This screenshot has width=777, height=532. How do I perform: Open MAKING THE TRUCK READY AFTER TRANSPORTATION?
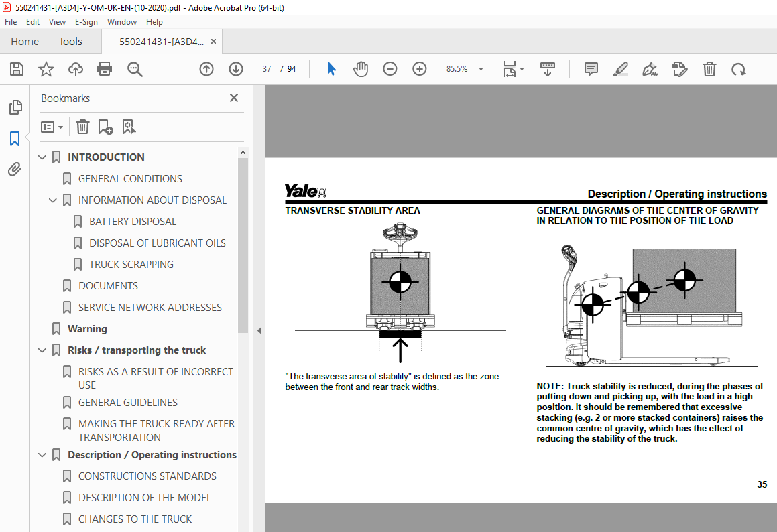click(x=157, y=430)
